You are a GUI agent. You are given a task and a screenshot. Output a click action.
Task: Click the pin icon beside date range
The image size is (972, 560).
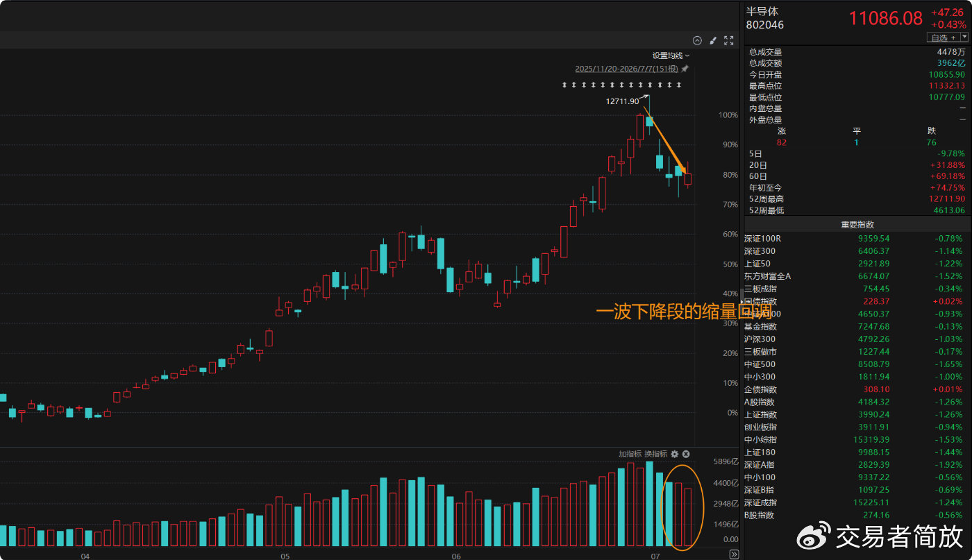685,69
